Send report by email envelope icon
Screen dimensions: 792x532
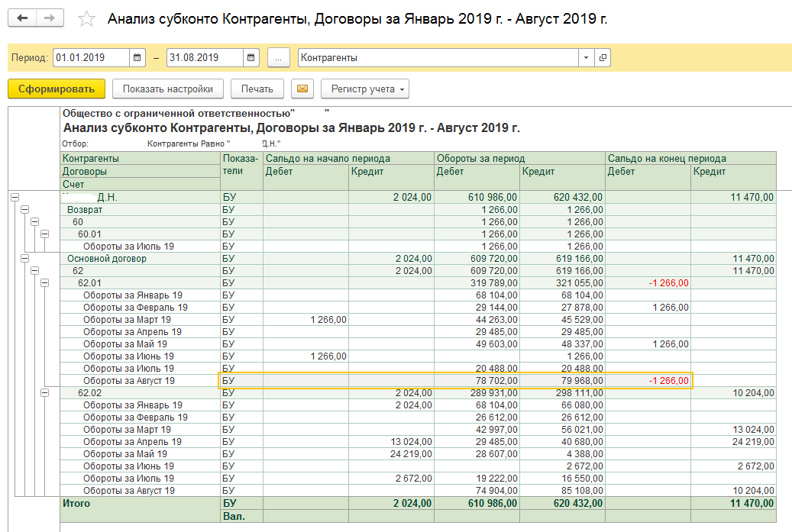coord(302,89)
